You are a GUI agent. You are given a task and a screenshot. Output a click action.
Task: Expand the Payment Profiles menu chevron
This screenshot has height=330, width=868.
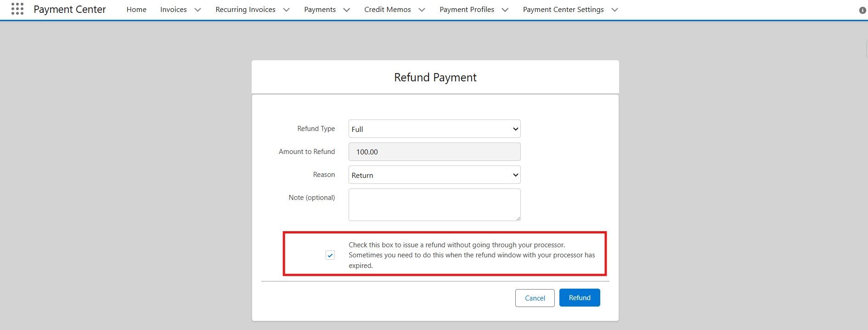pos(505,10)
